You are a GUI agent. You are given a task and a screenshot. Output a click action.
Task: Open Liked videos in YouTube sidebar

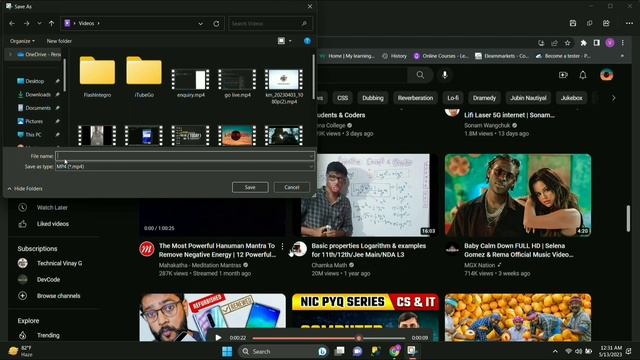tap(52, 224)
